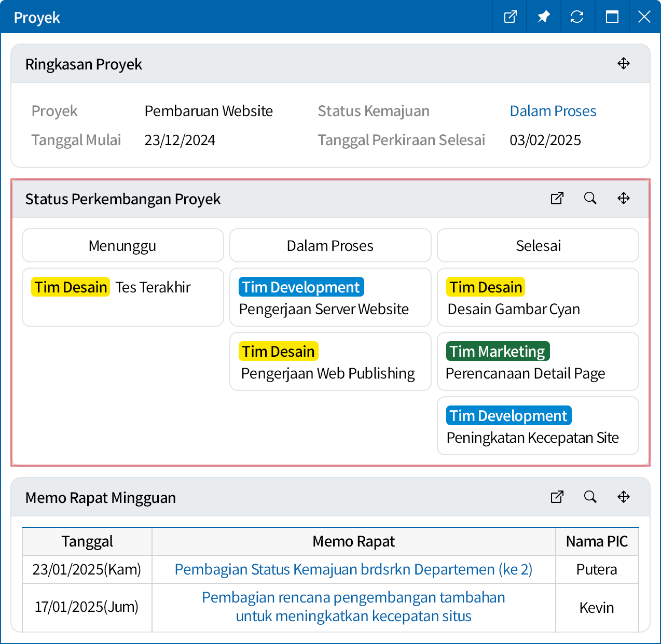The height and width of the screenshot is (644, 661).
Task: Click Tim Desain tag on Pengerjaan Web Publishing
Action: [x=279, y=351]
